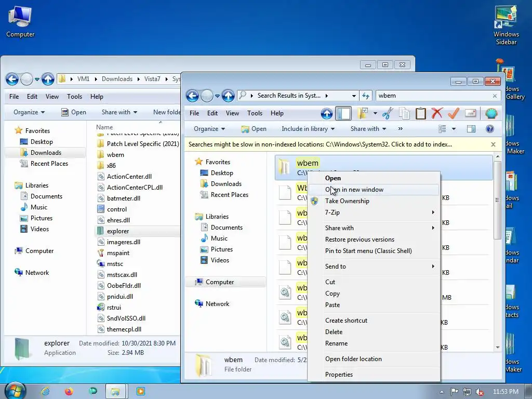The height and width of the screenshot is (399, 532).
Task: Click the Email card toolbar icon
Action: [470, 113]
